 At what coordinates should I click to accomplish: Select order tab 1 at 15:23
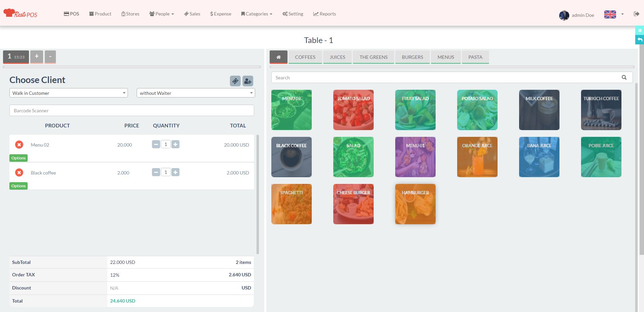pyautogui.click(x=16, y=57)
